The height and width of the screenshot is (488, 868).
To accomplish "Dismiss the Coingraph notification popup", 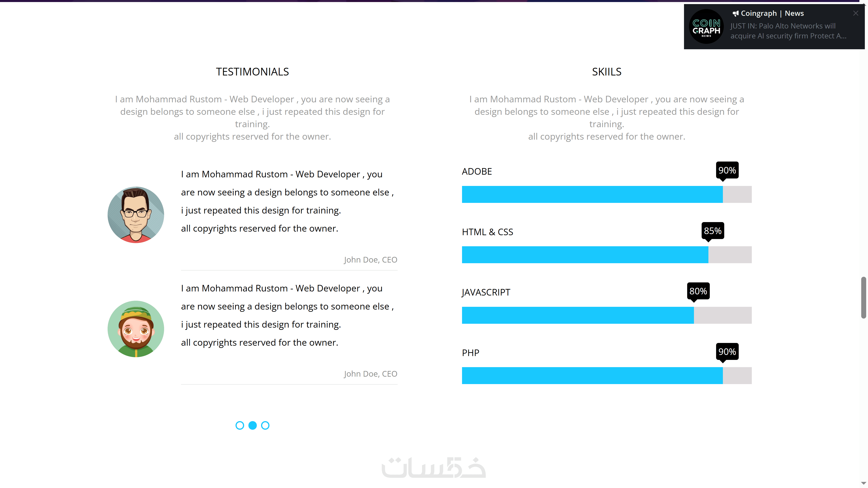I will (x=856, y=14).
